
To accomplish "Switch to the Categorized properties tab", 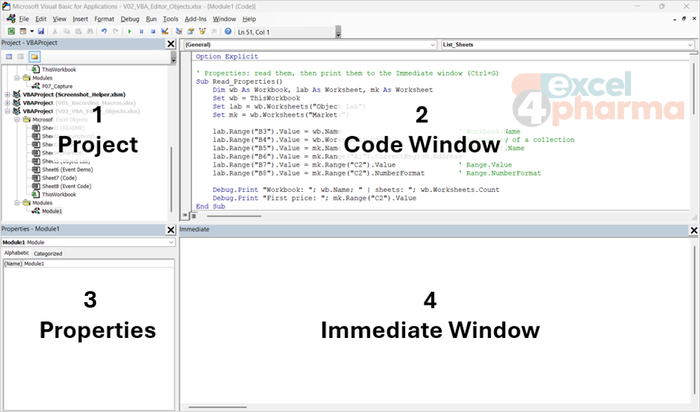I will [x=48, y=254].
